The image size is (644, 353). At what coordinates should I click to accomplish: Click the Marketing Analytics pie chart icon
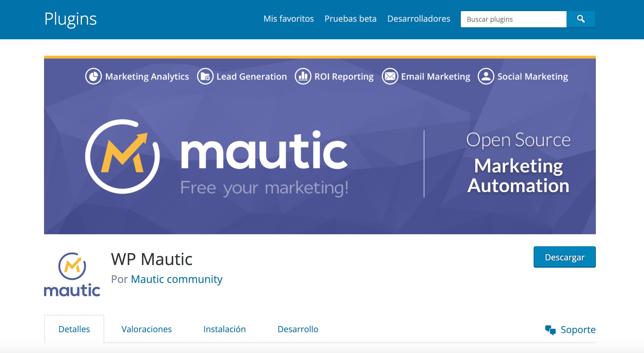click(93, 76)
